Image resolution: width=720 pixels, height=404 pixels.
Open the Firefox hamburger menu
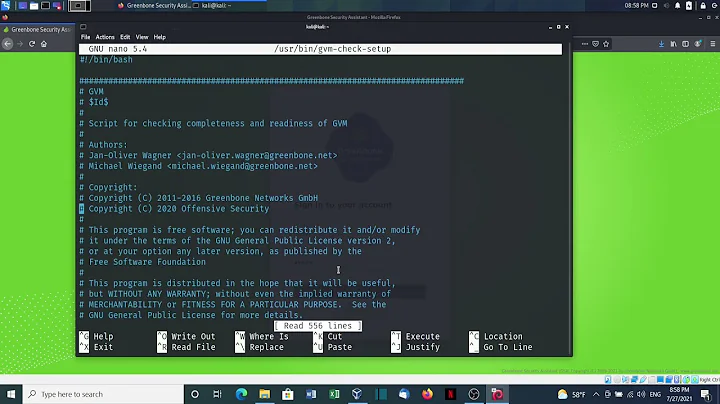tap(713, 44)
